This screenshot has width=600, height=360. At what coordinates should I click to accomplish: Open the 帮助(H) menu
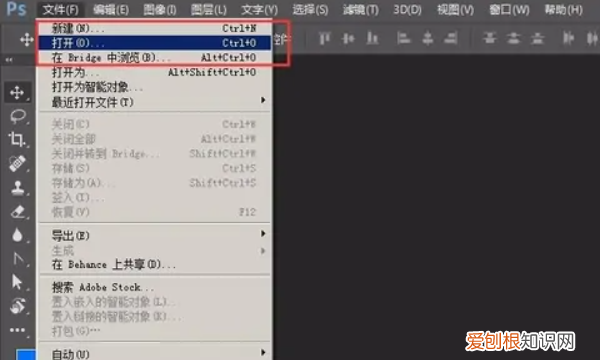[563, 9]
